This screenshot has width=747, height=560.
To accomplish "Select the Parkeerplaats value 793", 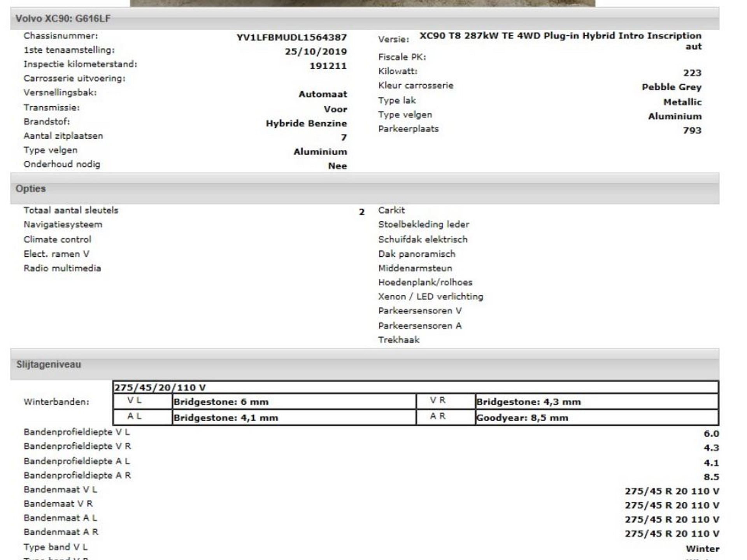I will tap(692, 131).
